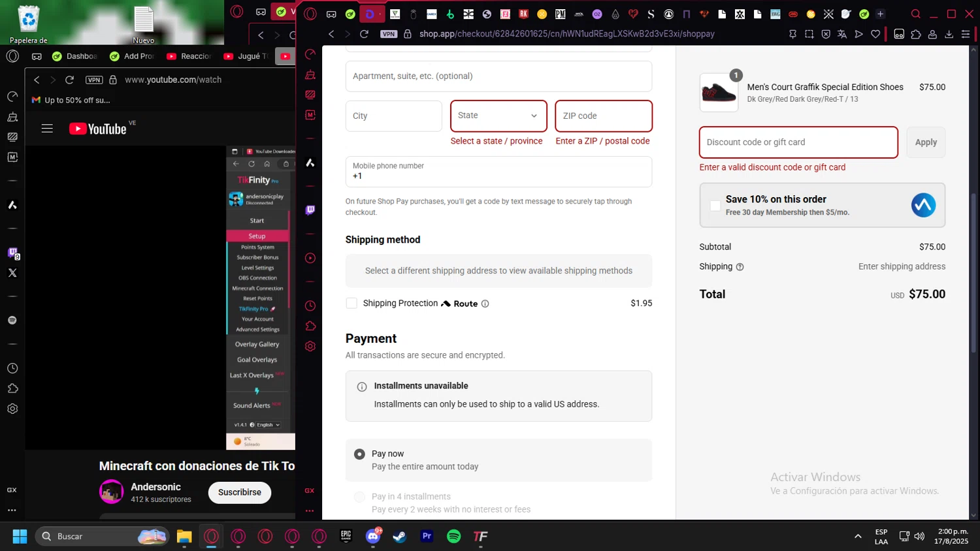Open the Andersonic channel name
Image resolution: width=980 pixels, height=551 pixels.
pos(155,487)
